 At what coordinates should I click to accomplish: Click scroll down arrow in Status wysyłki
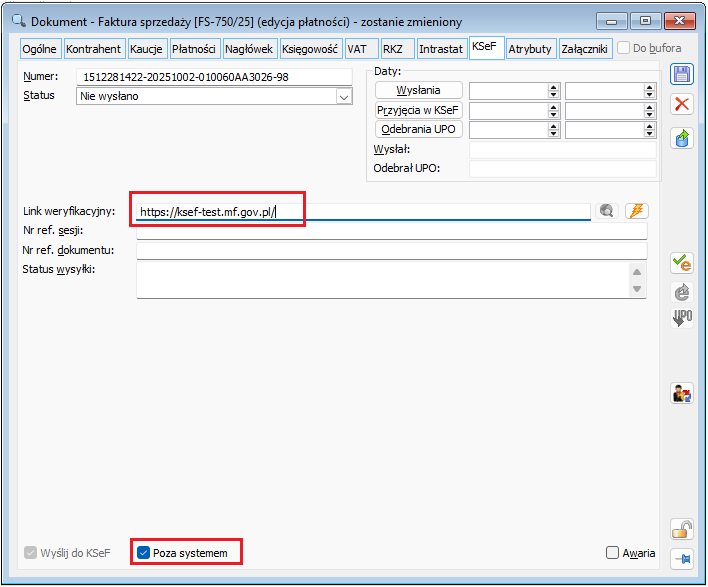pos(637,289)
